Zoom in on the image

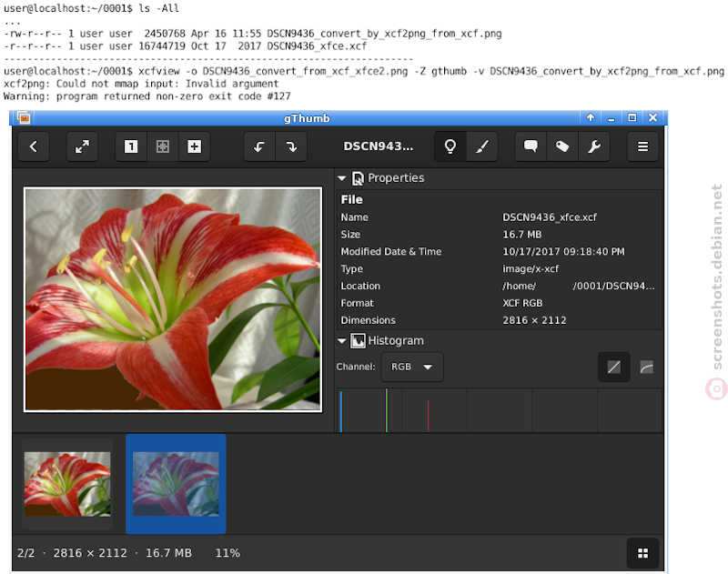tap(194, 146)
